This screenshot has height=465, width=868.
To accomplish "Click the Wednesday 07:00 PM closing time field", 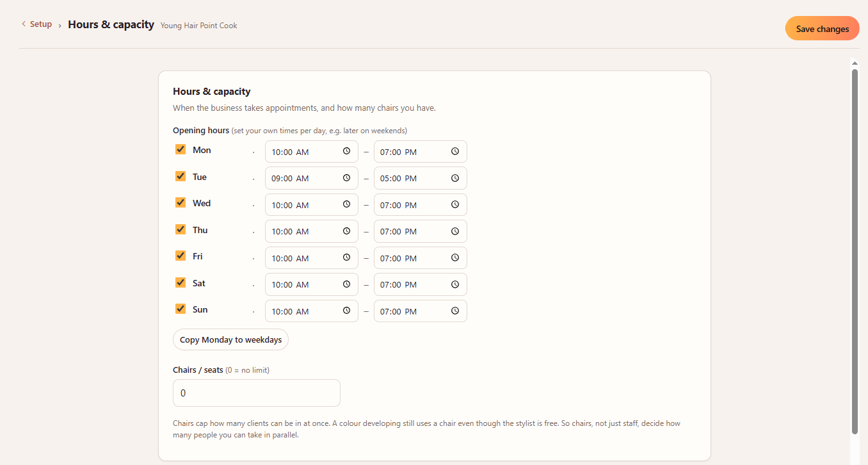I will [x=420, y=205].
